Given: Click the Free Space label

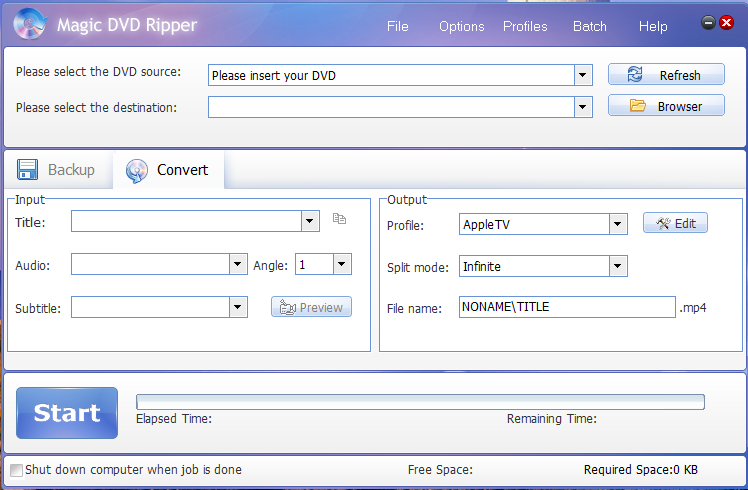Looking at the screenshot, I should click(440, 470).
